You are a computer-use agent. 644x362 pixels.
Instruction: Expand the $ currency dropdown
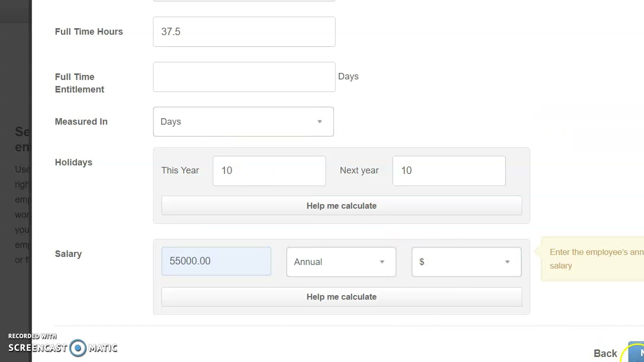[x=466, y=262]
